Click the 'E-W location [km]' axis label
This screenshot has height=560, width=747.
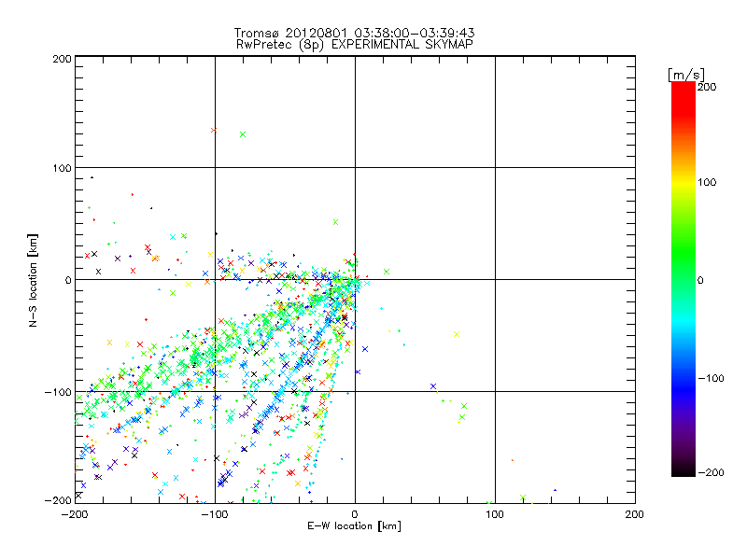click(354, 525)
